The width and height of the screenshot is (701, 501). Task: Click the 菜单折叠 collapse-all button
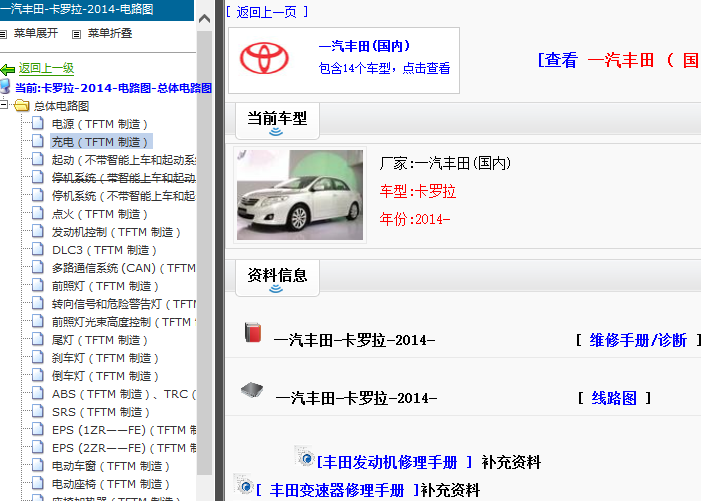pyautogui.click(x=110, y=34)
